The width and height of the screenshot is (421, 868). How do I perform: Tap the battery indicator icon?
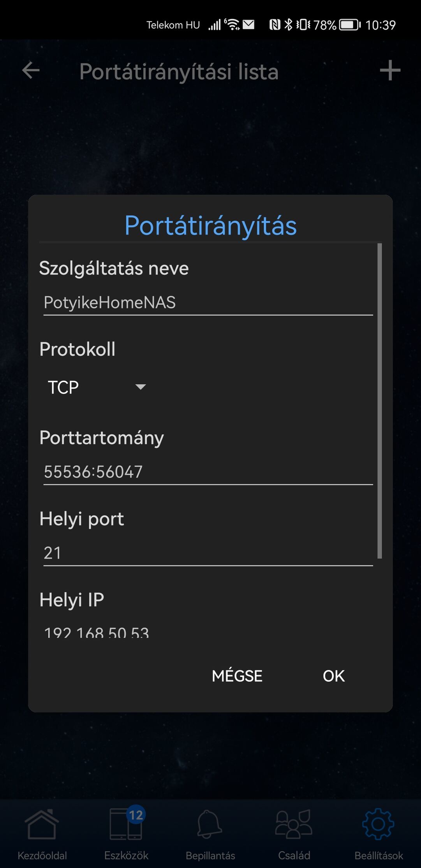[x=350, y=25]
